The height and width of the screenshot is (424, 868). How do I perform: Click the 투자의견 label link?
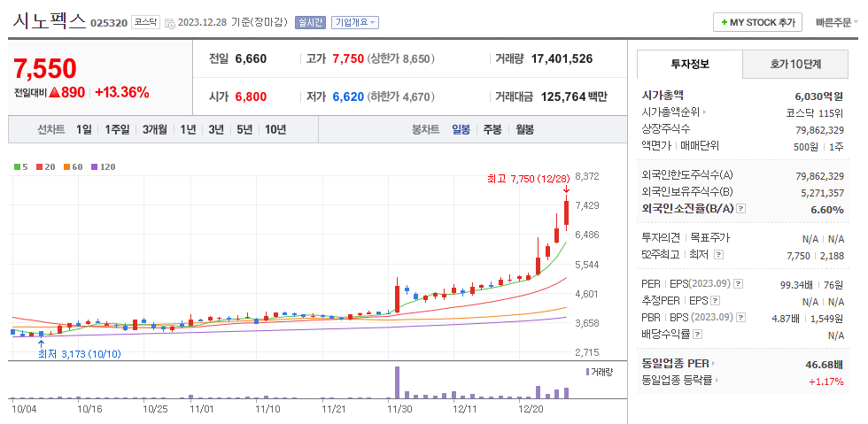click(x=661, y=238)
